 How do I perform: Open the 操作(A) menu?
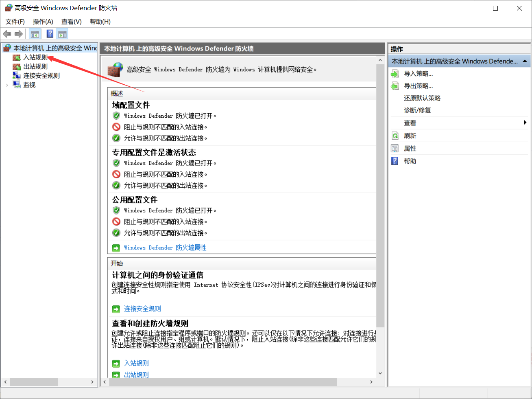click(x=42, y=22)
